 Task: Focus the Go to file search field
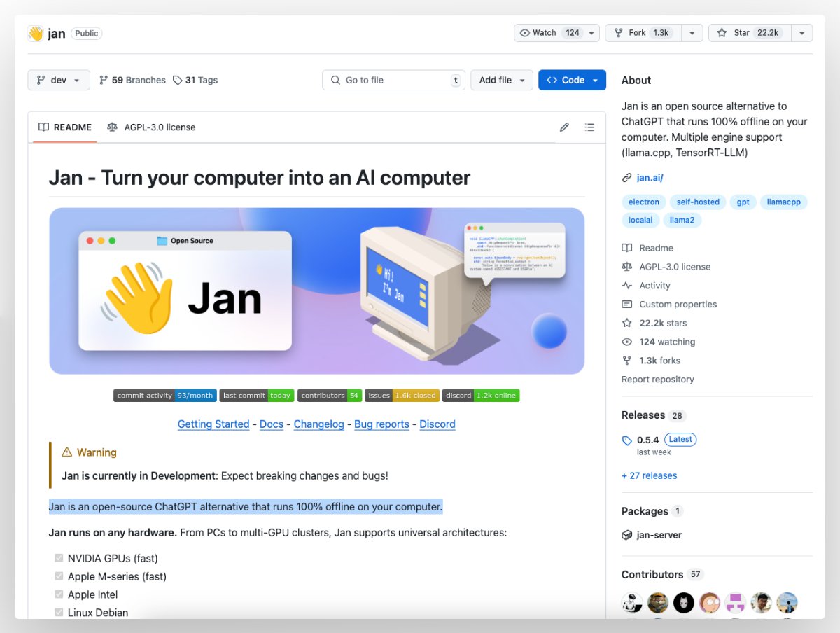pyautogui.click(x=394, y=80)
